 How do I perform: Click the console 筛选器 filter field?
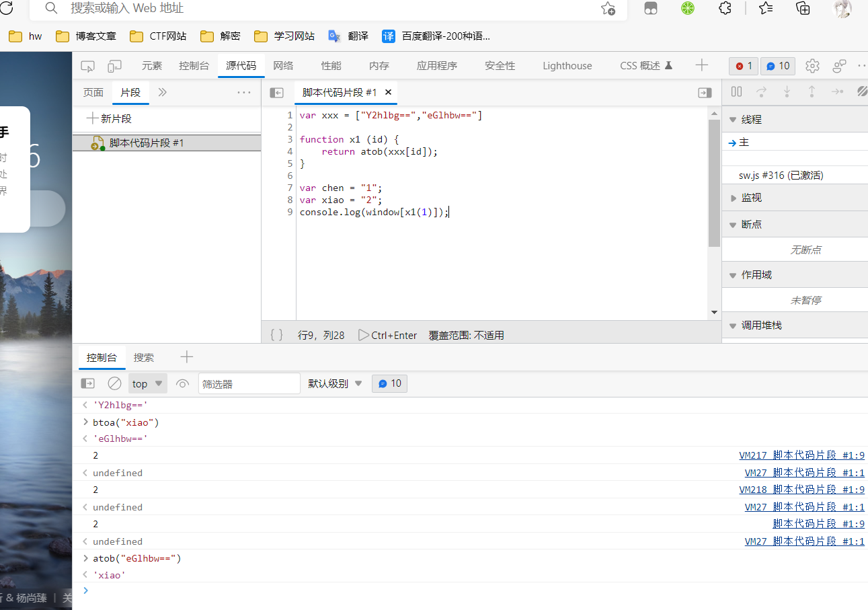249,383
